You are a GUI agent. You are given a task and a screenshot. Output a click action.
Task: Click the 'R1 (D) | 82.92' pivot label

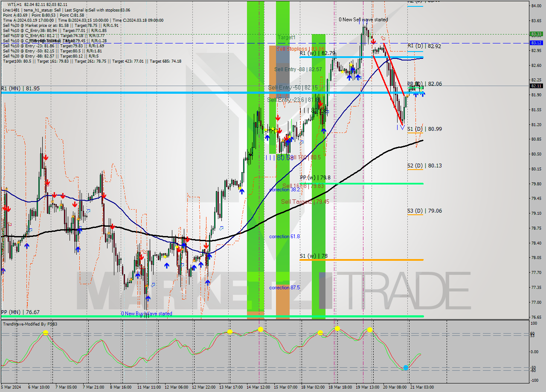click(x=424, y=46)
